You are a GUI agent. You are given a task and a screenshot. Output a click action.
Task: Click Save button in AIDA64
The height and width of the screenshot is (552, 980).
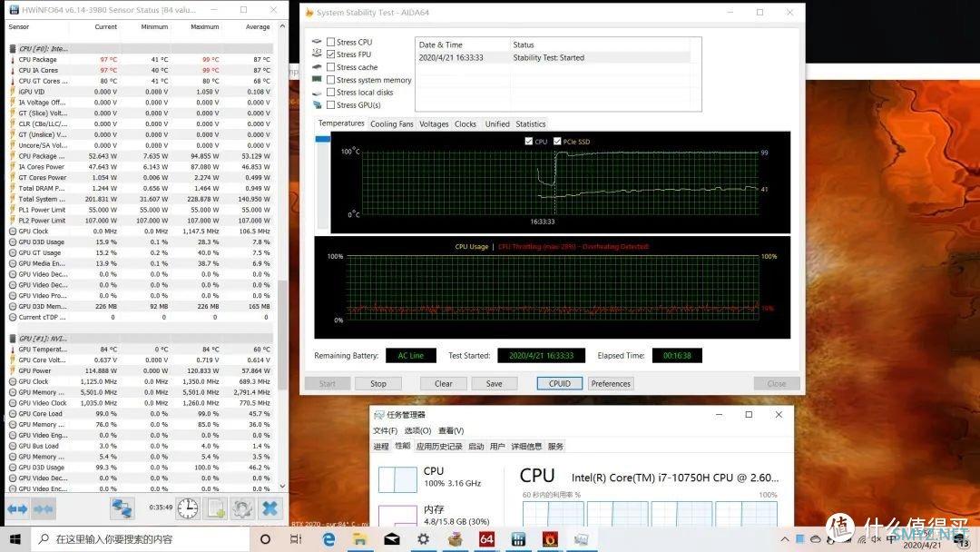(x=495, y=384)
